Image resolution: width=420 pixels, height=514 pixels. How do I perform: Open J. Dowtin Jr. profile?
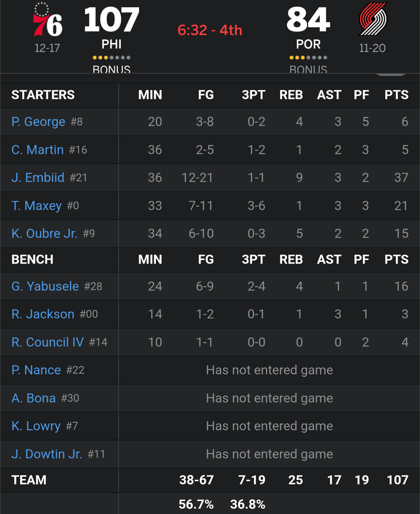click(47, 454)
